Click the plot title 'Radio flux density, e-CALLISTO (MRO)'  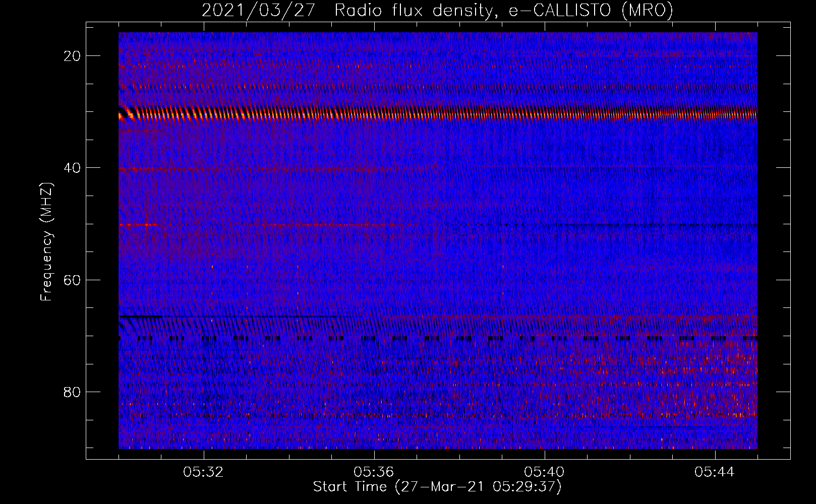click(x=503, y=11)
